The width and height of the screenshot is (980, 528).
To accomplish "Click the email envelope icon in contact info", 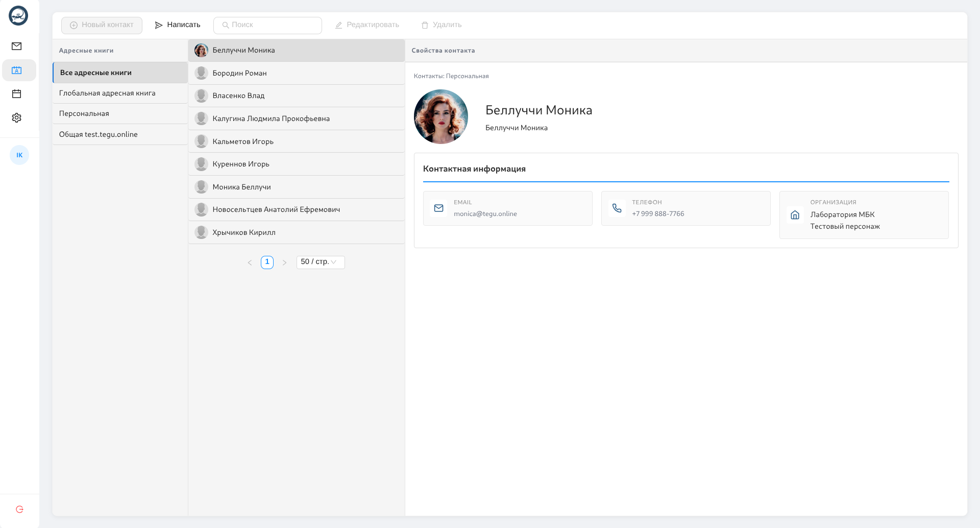I will pos(438,208).
